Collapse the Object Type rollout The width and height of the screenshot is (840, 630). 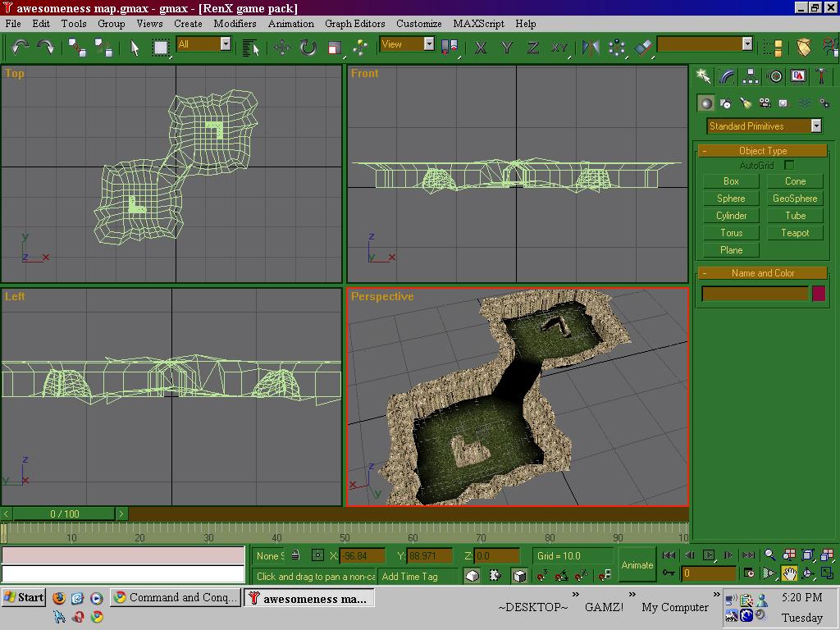click(x=762, y=151)
